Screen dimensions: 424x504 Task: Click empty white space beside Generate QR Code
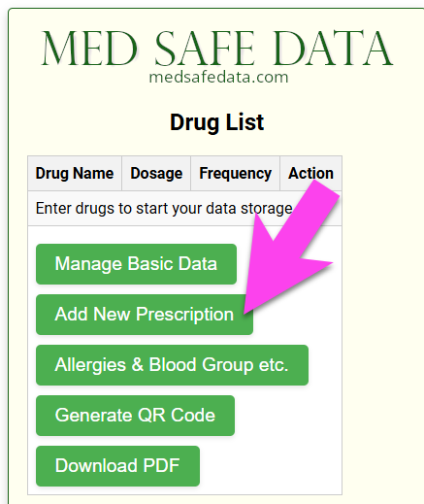point(288,416)
